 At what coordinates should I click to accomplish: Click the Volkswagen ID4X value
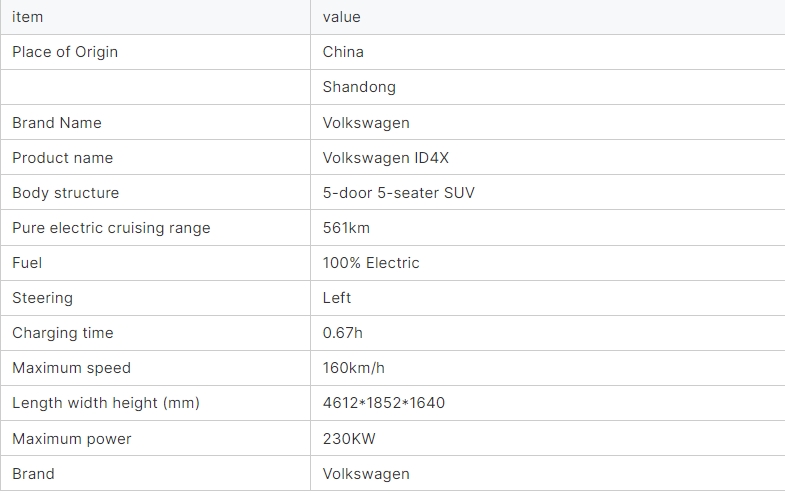379,158
